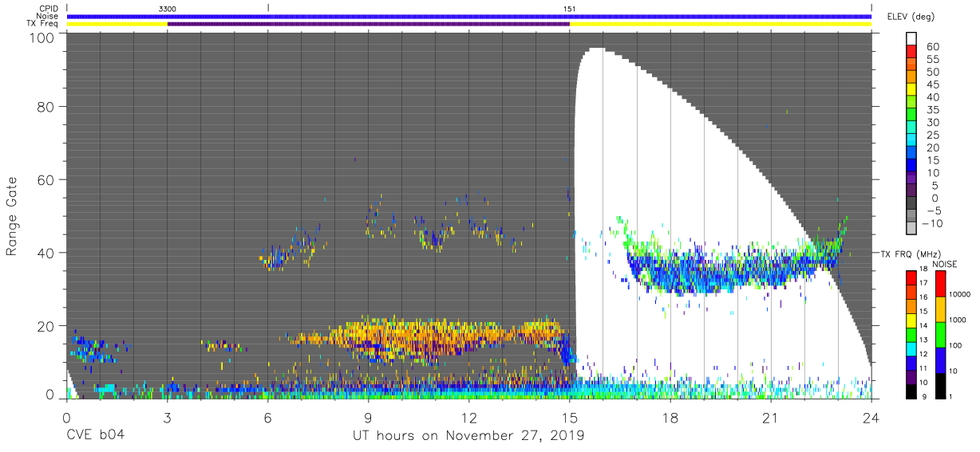Click the Range Gate axis tick '40'
The width and height of the screenshot is (980, 452).
pyautogui.click(x=45, y=253)
